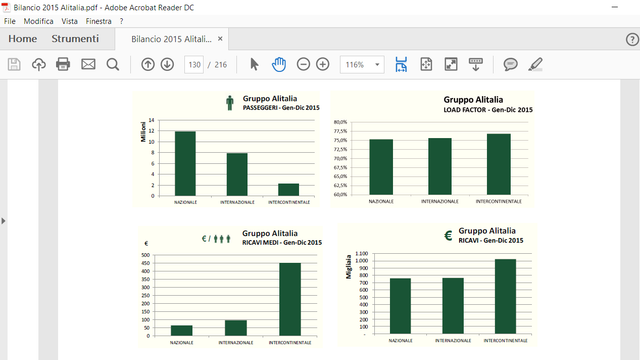Click the Save file icon
This screenshot has width=640, height=360.
pyautogui.click(x=14, y=64)
